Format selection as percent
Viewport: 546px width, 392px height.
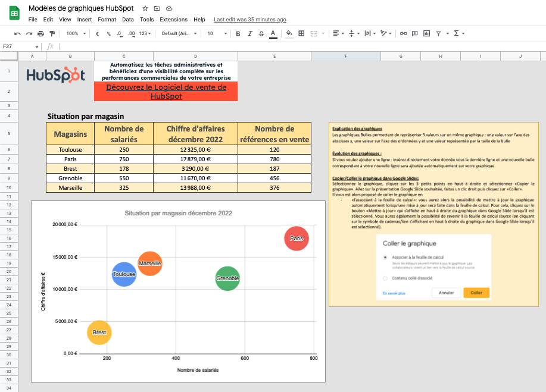point(108,34)
